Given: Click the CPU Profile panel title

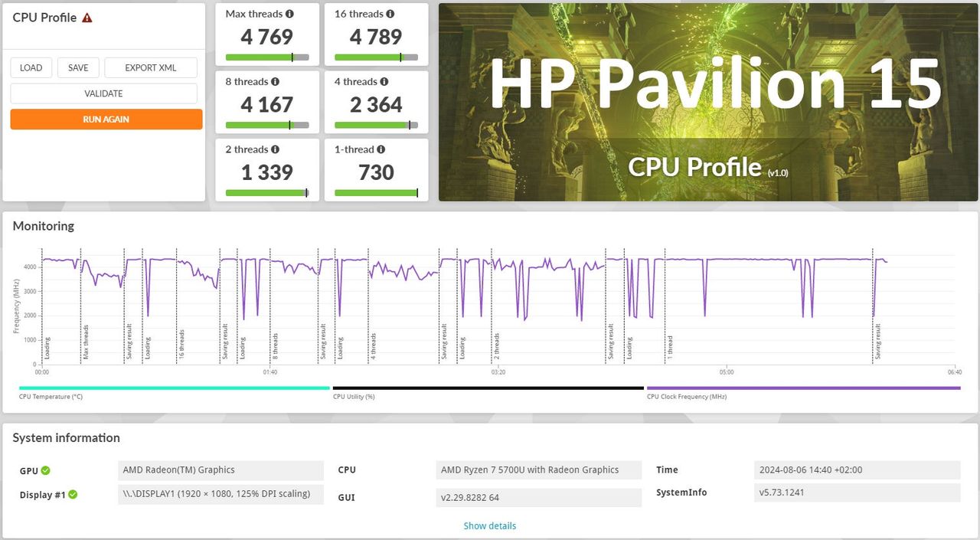Looking at the screenshot, I should (x=44, y=18).
